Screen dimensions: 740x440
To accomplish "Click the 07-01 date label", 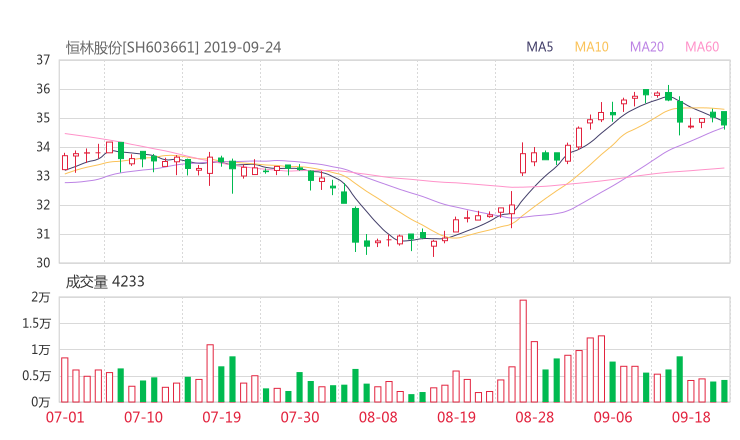I will 65,417.
